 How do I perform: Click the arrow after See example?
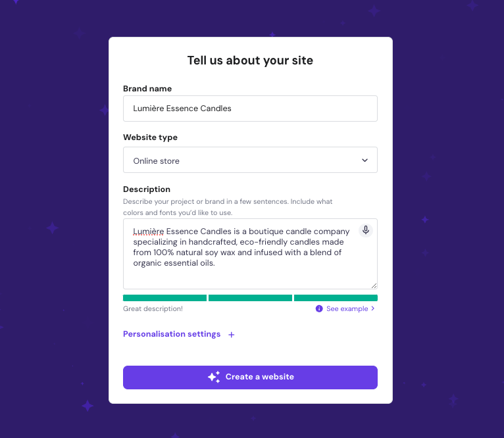click(373, 308)
